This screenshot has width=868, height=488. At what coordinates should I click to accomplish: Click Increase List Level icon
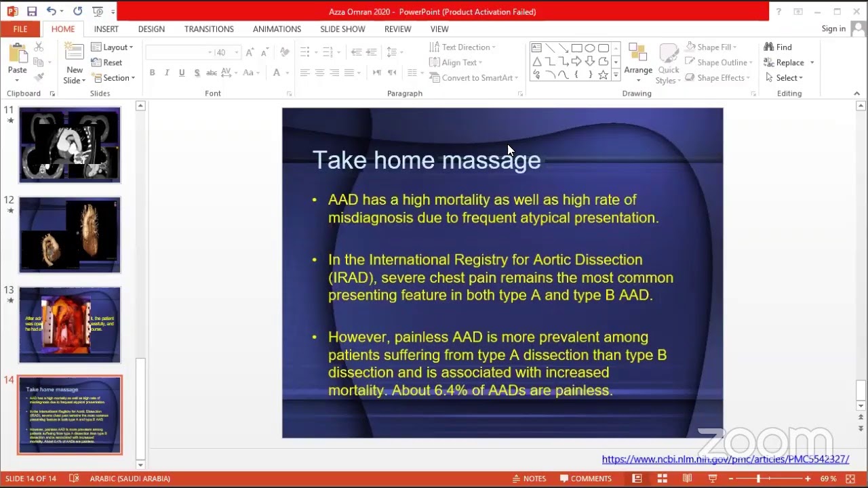(371, 52)
